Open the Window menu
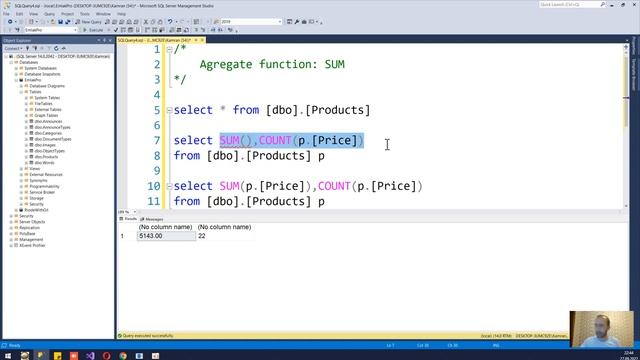The height and width of the screenshot is (360, 640). (x=103, y=14)
